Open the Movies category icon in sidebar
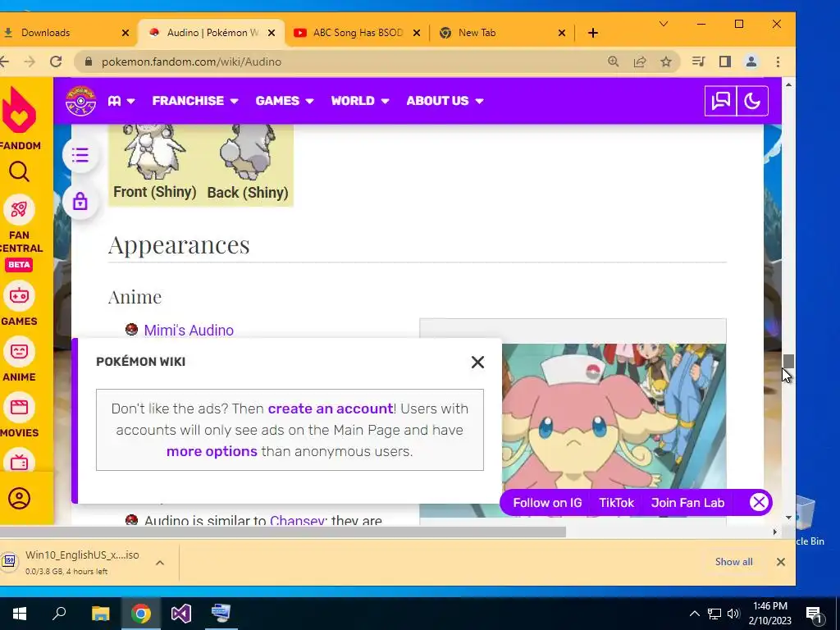This screenshot has width=840, height=630. [19, 407]
